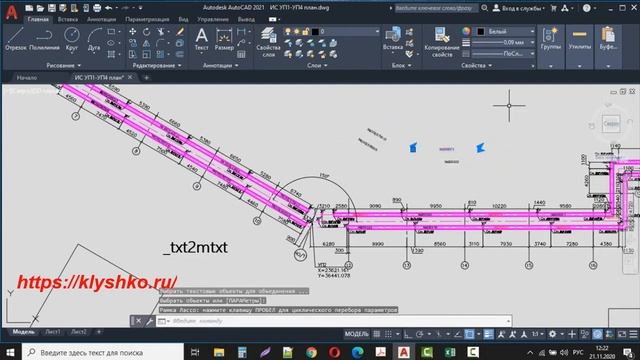Image resolution: width=640 pixels, height=360 pixels.
Task: Open the lineweight dropdown 0.09 мм
Action: tap(504, 42)
